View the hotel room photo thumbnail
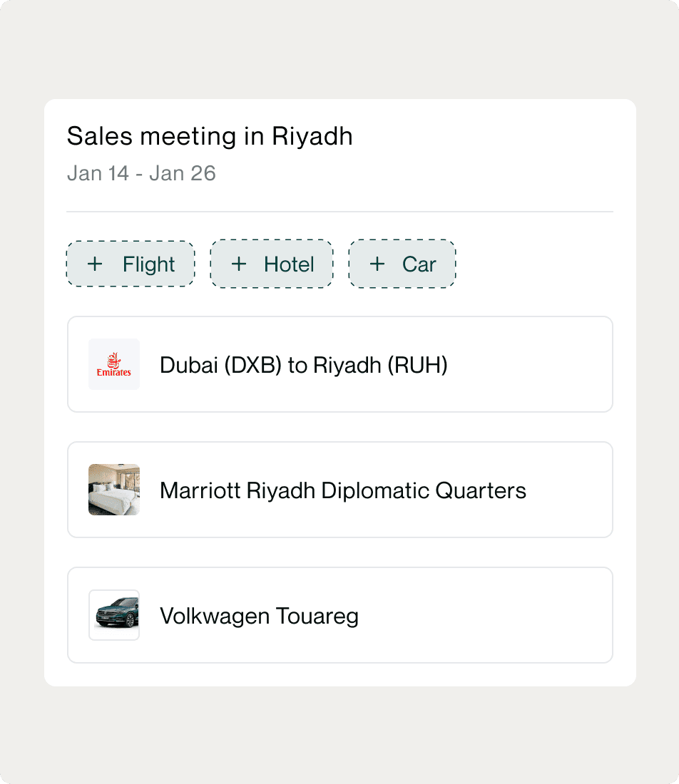 (x=114, y=490)
